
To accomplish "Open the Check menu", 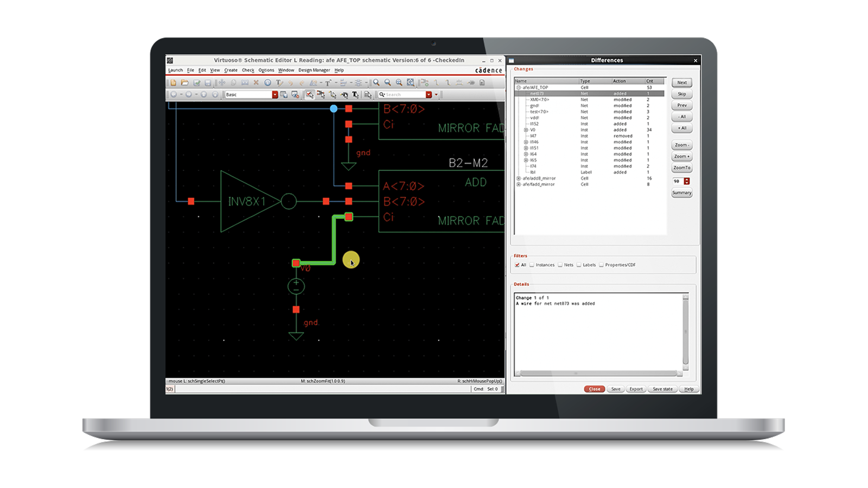I will pos(248,70).
